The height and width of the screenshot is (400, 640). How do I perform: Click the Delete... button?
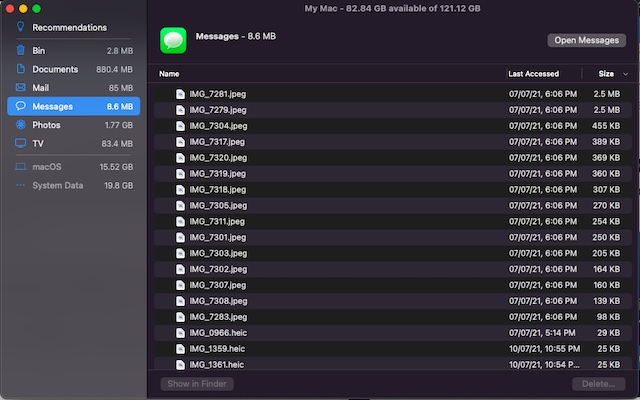(598, 384)
